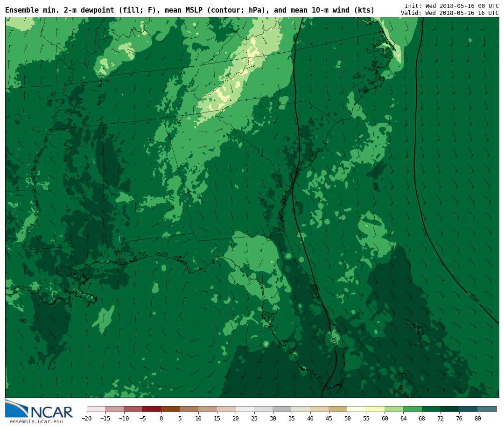Choose the white 20 to 25 swatch
Viewport: 504px width, 427px height.
pyautogui.click(x=245, y=409)
